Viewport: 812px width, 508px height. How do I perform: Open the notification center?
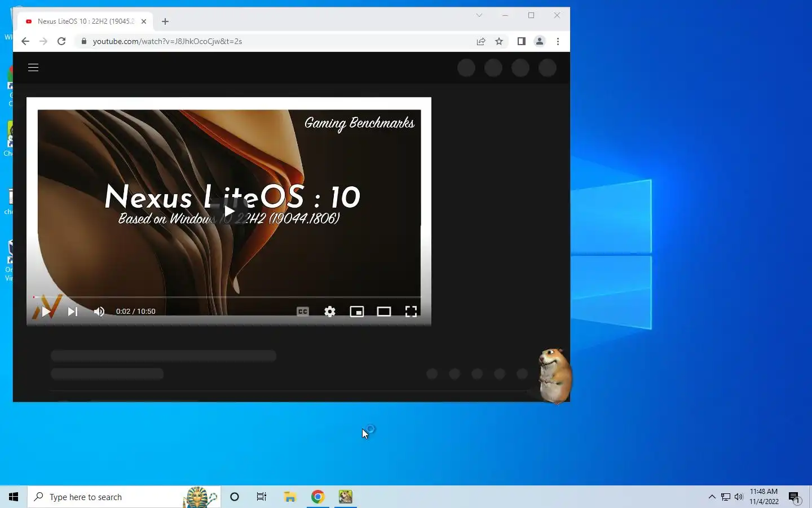[795, 497]
